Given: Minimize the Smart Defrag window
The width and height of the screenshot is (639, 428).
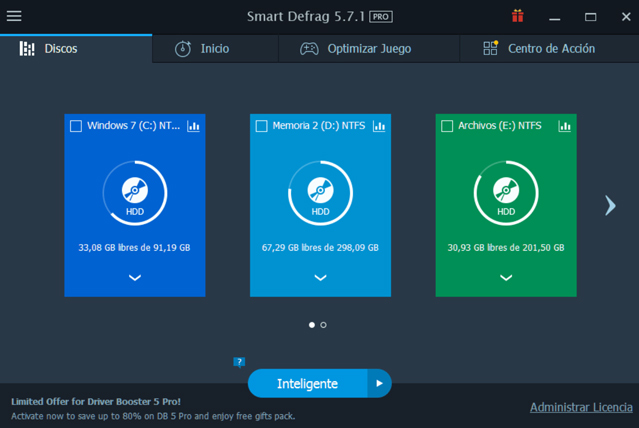Looking at the screenshot, I should 554,17.
